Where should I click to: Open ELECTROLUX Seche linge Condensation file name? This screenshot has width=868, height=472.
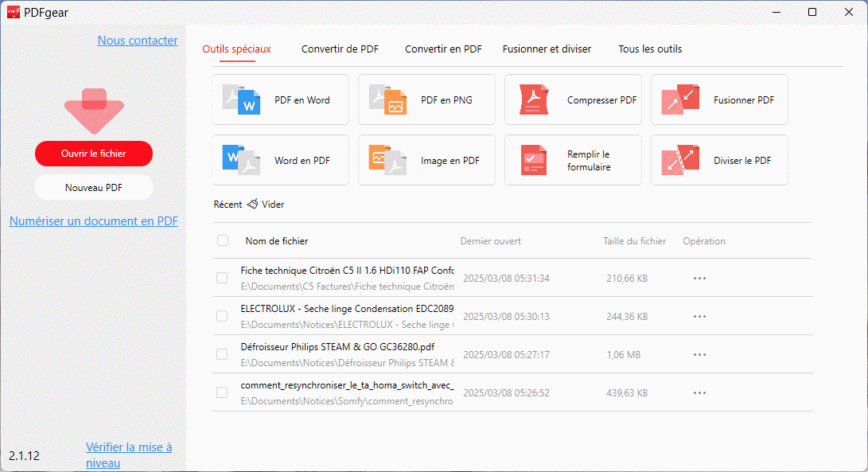[x=347, y=309]
